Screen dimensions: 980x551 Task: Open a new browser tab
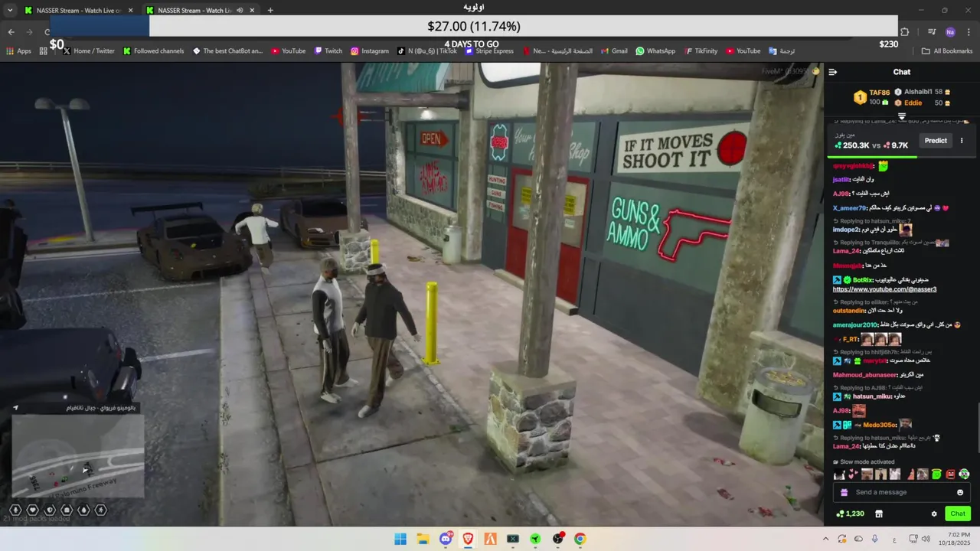(270, 10)
